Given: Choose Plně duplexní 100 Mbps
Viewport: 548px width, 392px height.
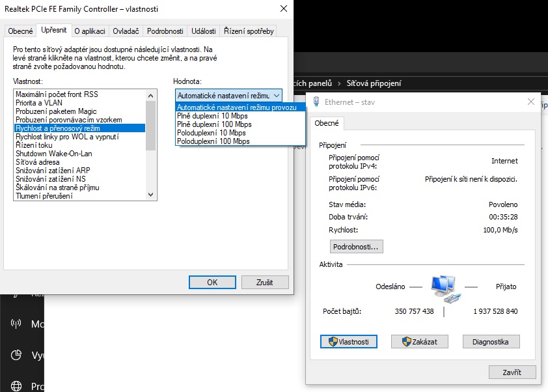Looking at the screenshot, I should click(240, 124).
